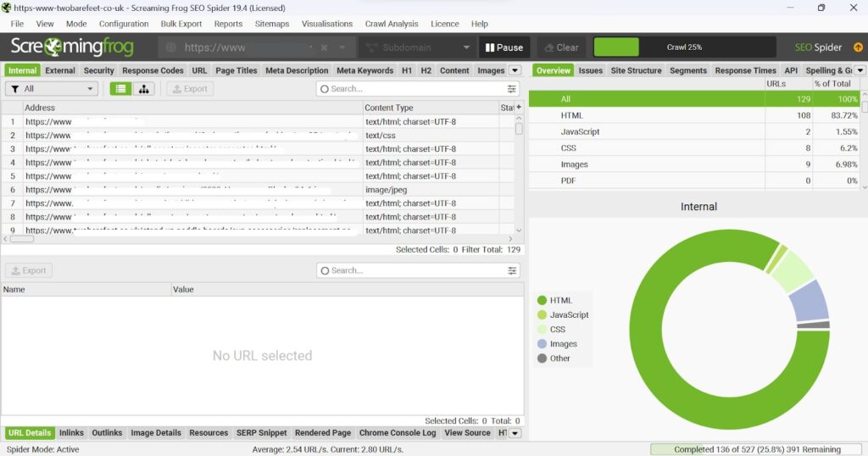Screen dimensions: 868x456
Task: Open the Chrome Console Log tab
Action: [x=398, y=433]
